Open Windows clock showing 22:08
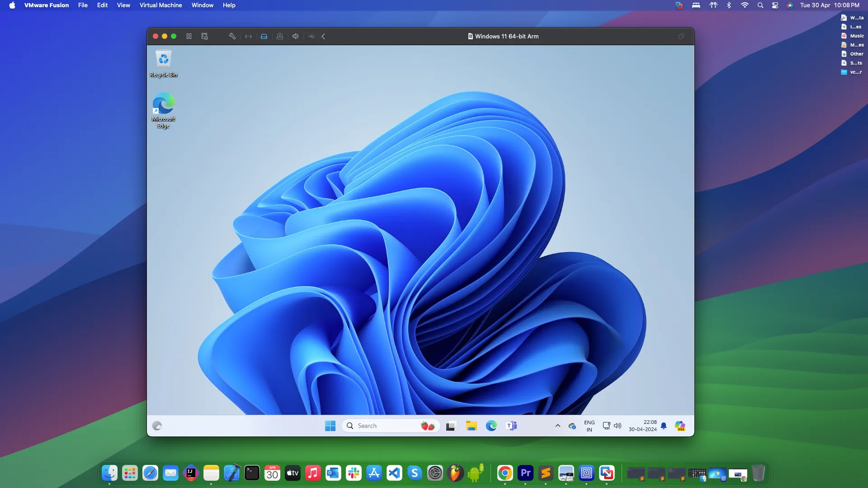Viewport: 868px width, 488px height. click(x=642, y=426)
